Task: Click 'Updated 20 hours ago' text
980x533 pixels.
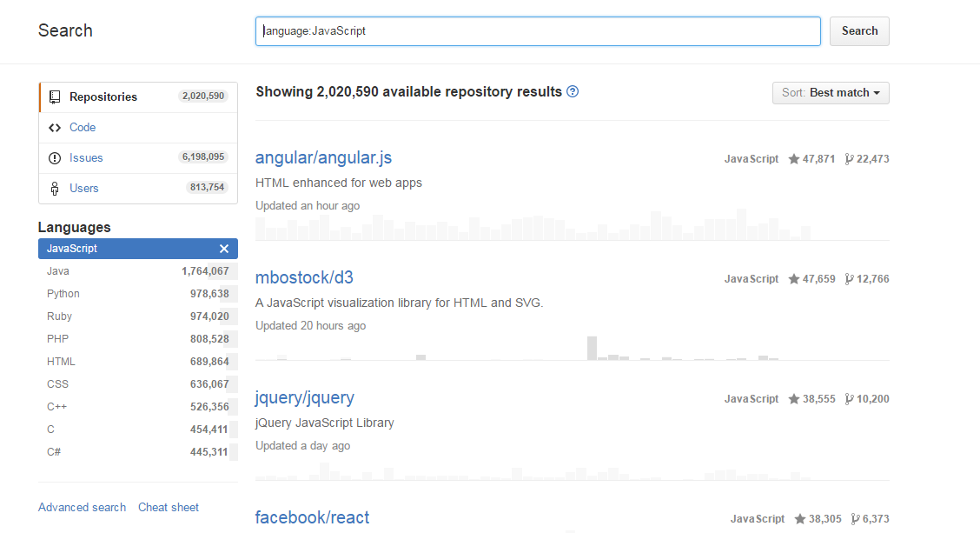Action: [311, 326]
